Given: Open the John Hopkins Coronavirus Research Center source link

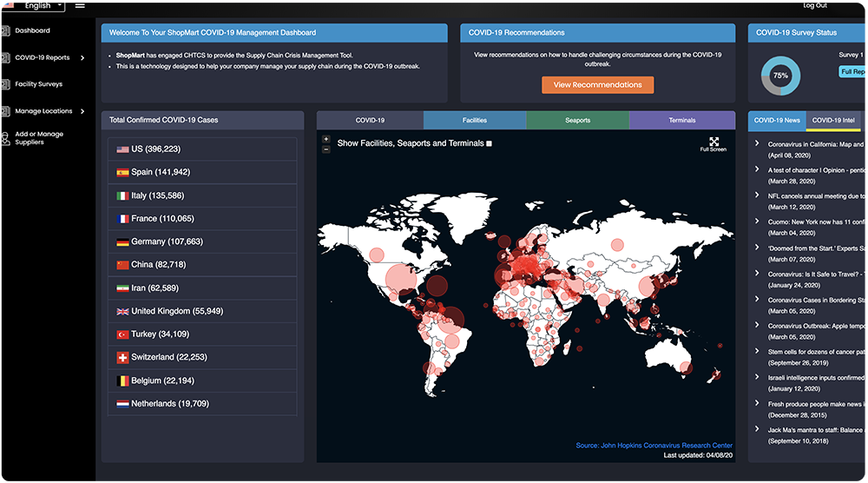Looking at the screenshot, I should tap(654, 446).
